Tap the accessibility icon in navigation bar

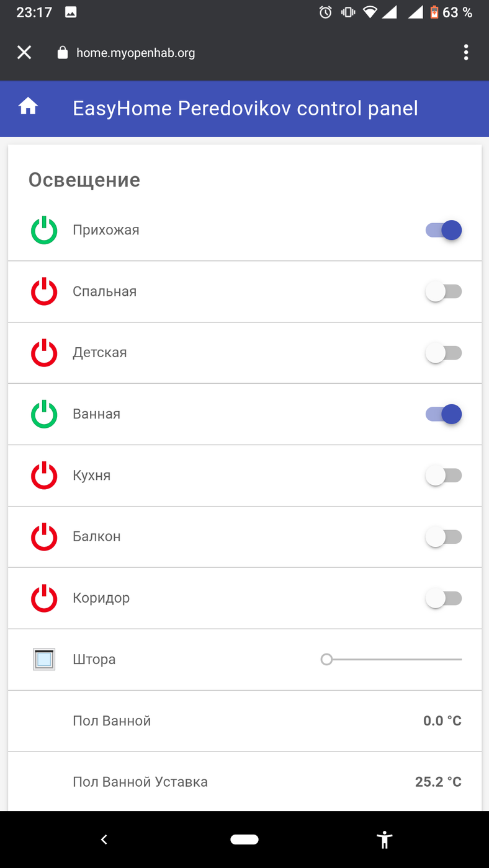385,839
